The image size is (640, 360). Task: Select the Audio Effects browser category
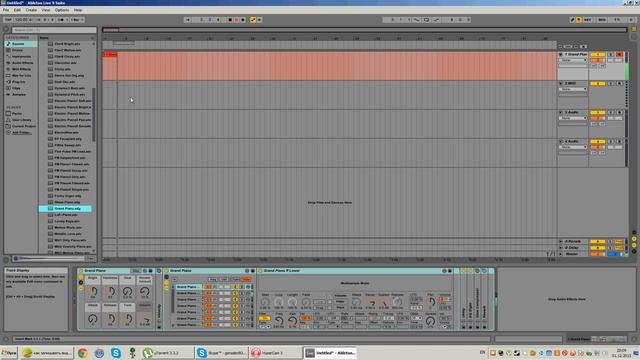[x=22, y=63]
